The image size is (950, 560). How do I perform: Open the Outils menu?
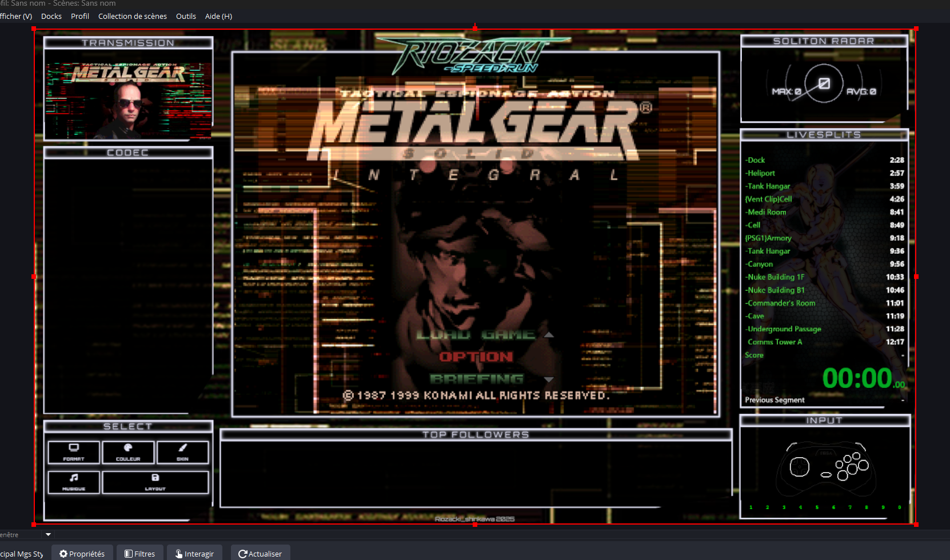click(x=186, y=16)
